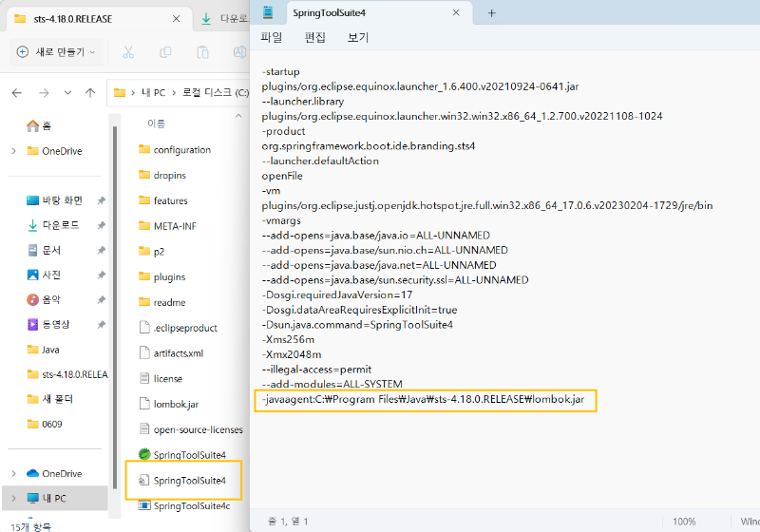
Task: Open the 파일 menu in Notepad
Action: coord(272,37)
